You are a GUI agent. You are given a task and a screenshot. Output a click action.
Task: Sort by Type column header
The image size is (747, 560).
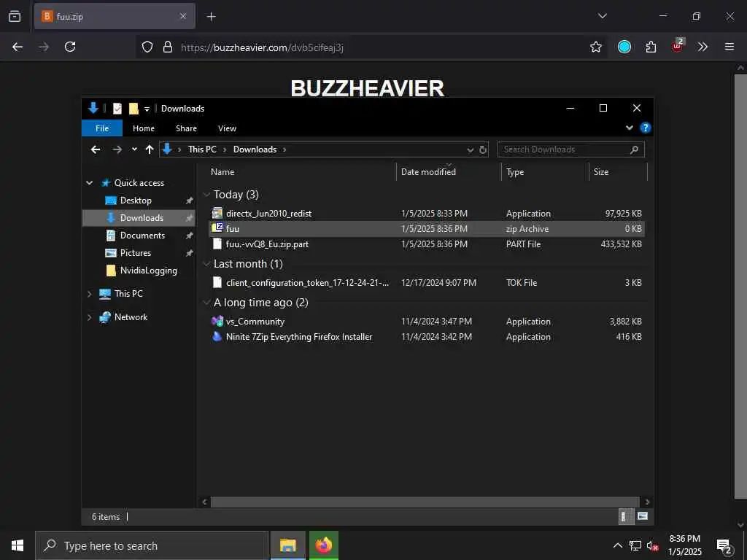545,172
